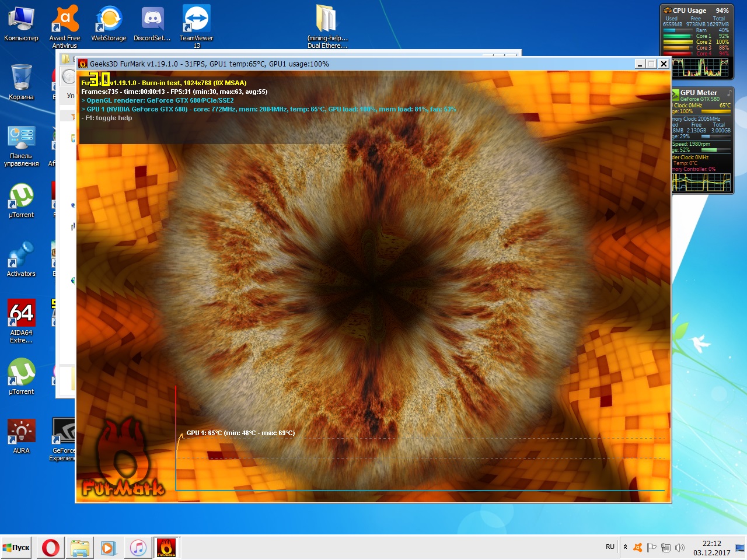Screen dimensions: 747x560
Task: Launch AIDA64 Extreme from the desktop
Action: (x=21, y=321)
